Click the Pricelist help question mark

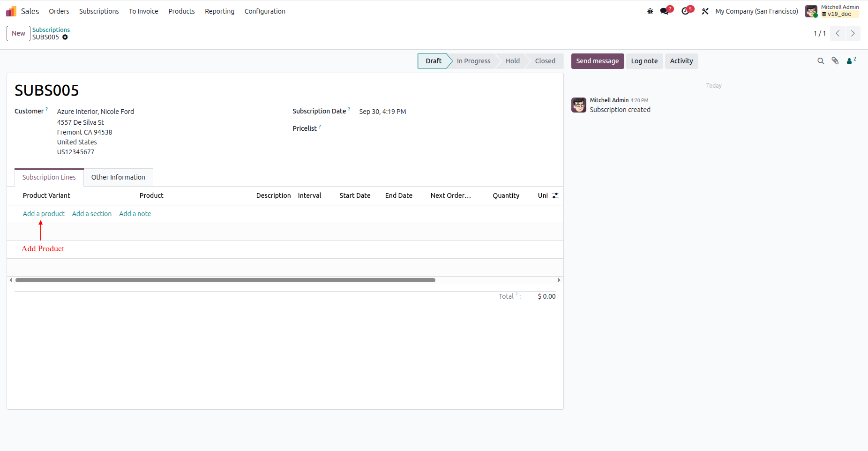coord(320,127)
